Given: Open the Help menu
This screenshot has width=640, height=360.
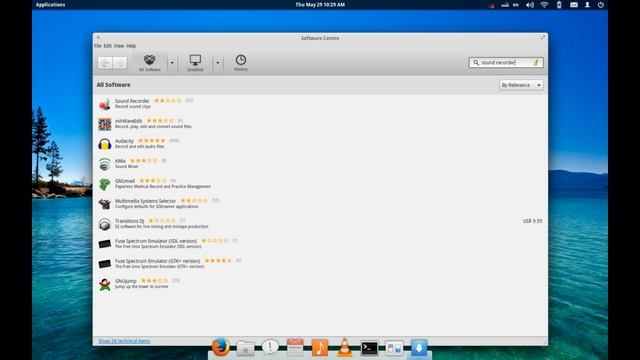Looking at the screenshot, I should pyautogui.click(x=131, y=46).
